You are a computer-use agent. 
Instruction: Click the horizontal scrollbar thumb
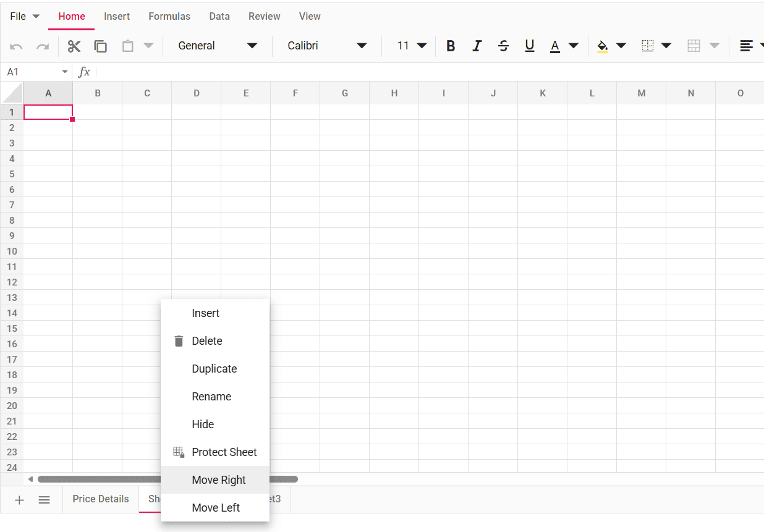point(168,479)
